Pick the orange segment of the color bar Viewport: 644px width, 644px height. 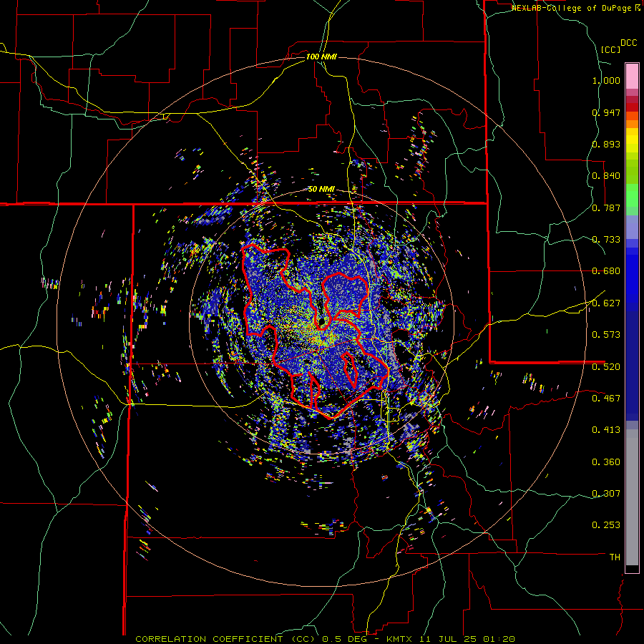632,124
